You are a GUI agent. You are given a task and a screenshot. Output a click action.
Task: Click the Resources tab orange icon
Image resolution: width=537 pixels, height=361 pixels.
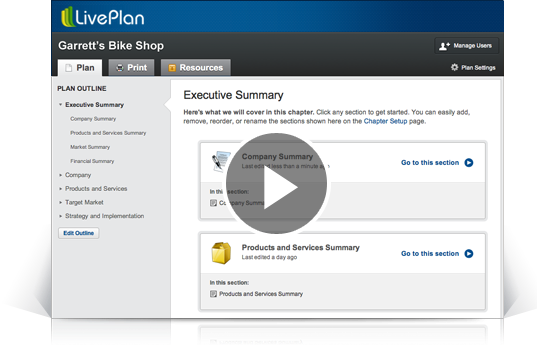(172, 68)
